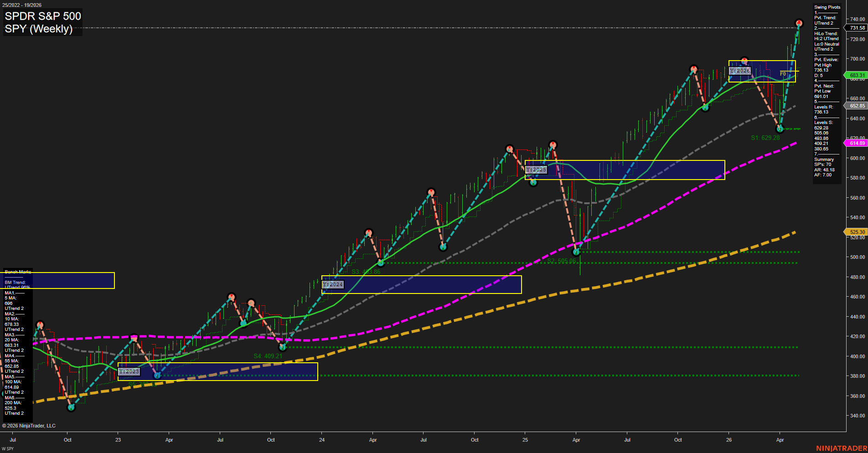Screen dimensions: 868x453
Task: Click the 740.00 price axis label
Action: [857, 19]
